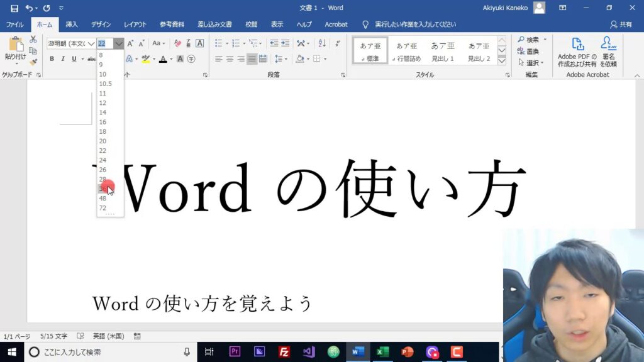644x362 pixels.
Task: Open Excel from the taskbar
Action: coord(383,352)
